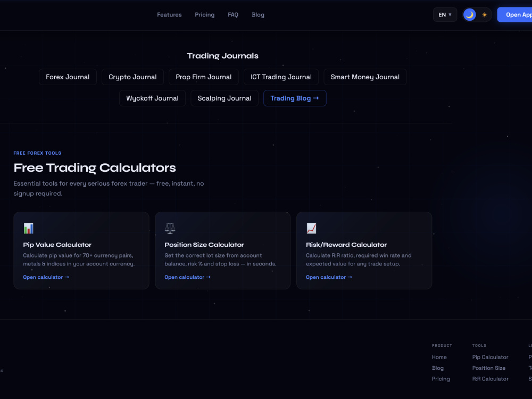This screenshot has height=399, width=532.
Task: Click the footer Pricing link
Action: coord(440,379)
